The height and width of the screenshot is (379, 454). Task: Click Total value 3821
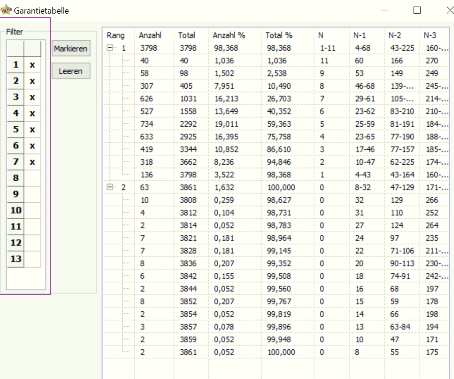(188, 238)
